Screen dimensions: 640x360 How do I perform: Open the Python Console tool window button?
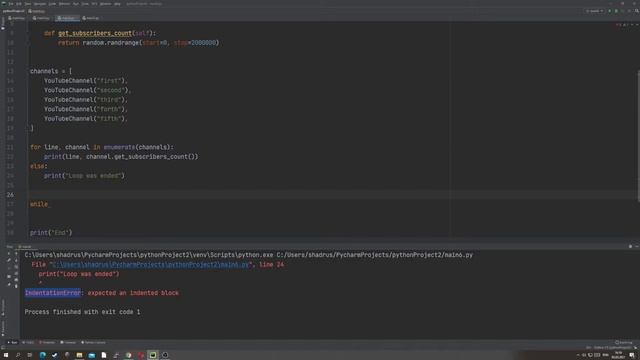pyautogui.click(x=93, y=342)
